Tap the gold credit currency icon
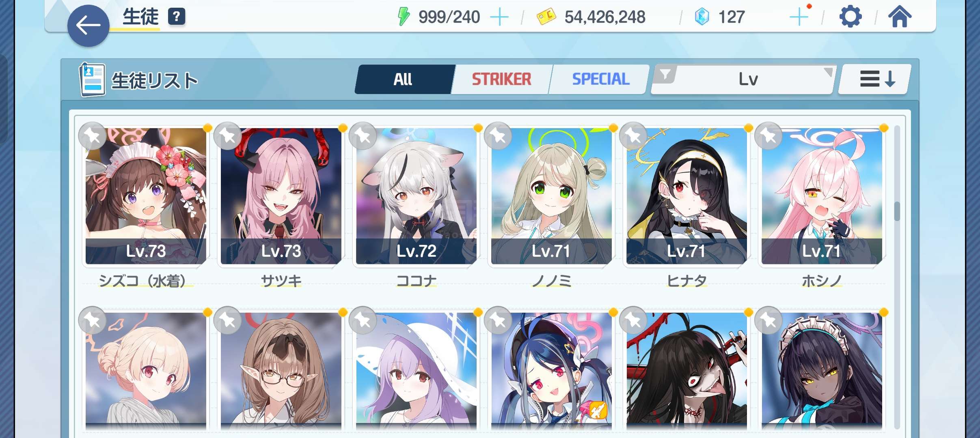This screenshot has height=438, width=980. pos(546,17)
